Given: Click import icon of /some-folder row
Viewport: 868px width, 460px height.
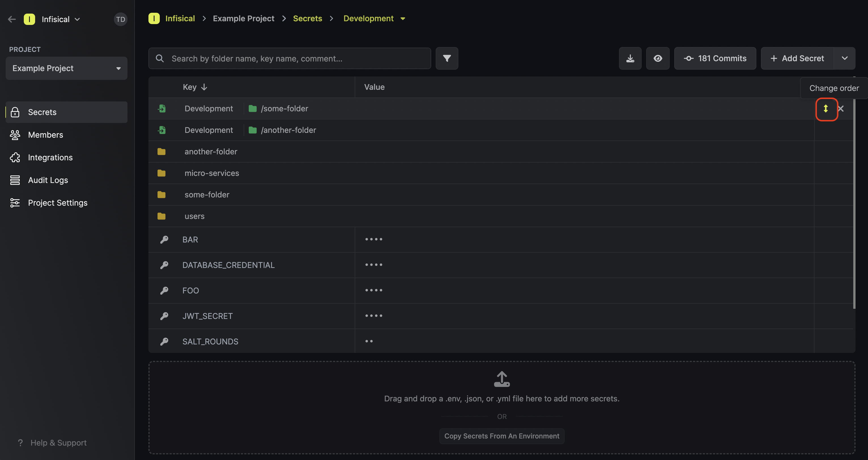Looking at the screenshot, I should click(x=162, y=108).
